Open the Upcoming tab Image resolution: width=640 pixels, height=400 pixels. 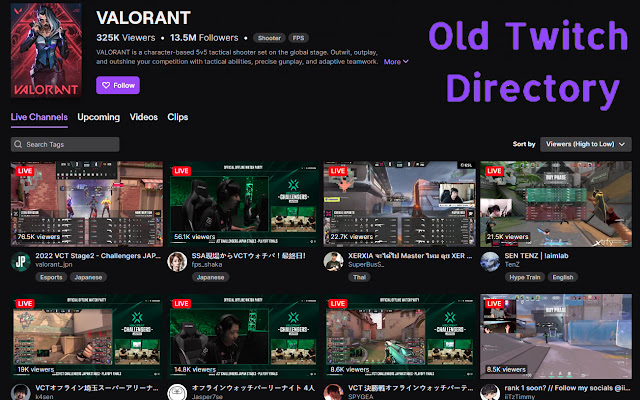click(98, 117)
